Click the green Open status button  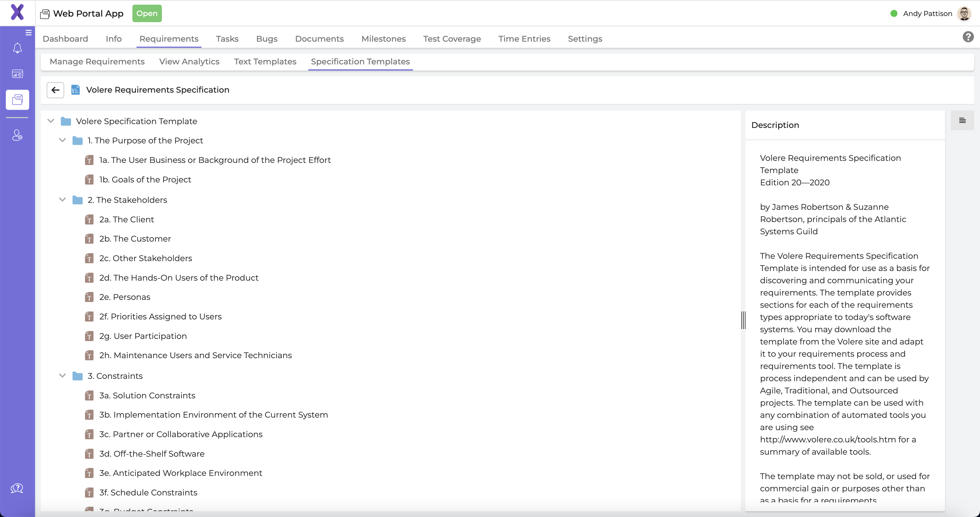click(x=147, y=13)
